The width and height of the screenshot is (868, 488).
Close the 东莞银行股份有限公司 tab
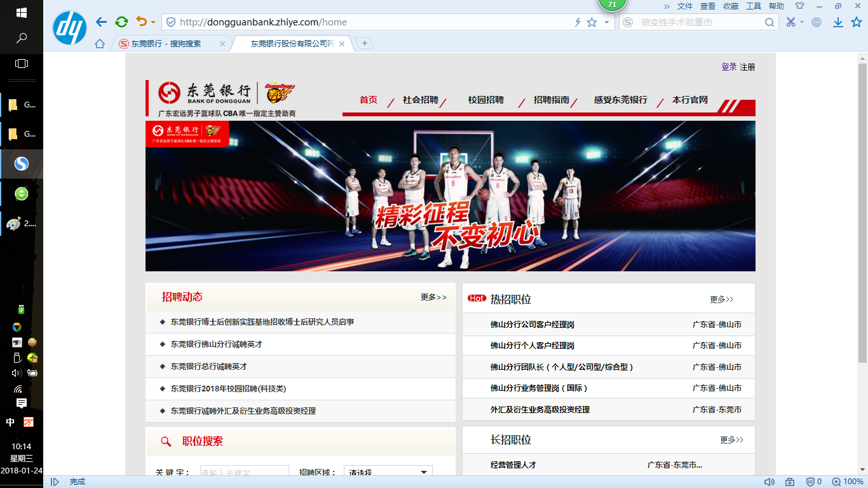pyautogui.click(x=342, y=44)
